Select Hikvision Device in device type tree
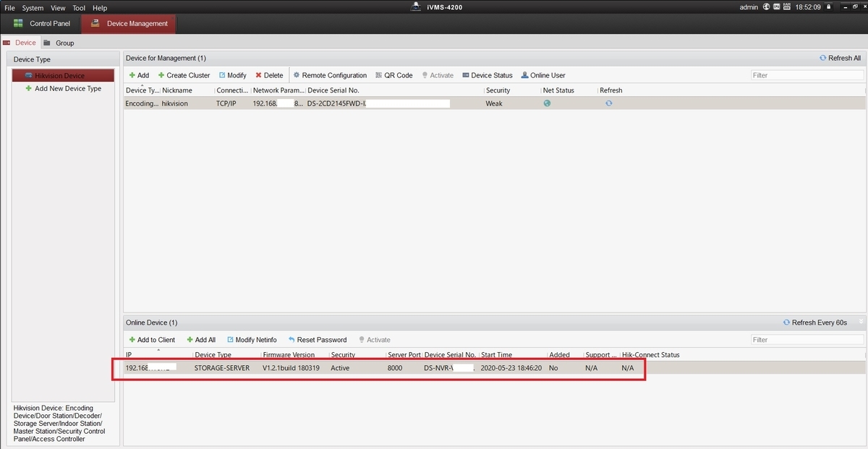 click(x=63, y=75)
